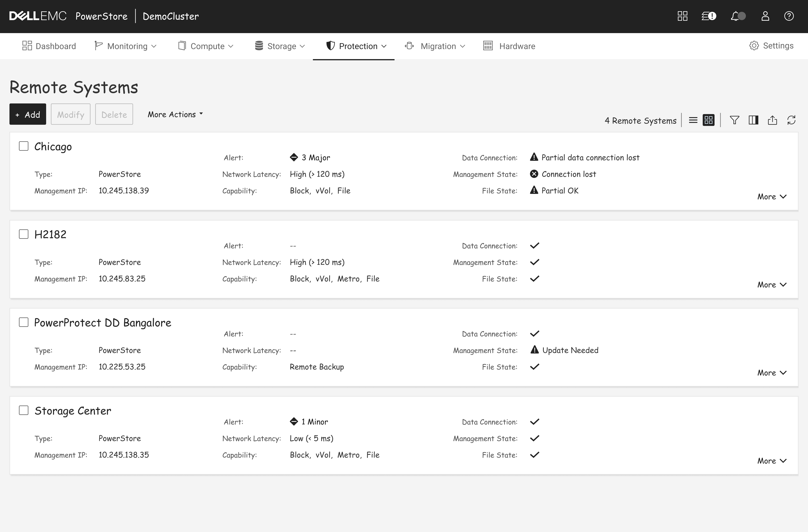Open the notifications bell icon

tap(735, 16)
